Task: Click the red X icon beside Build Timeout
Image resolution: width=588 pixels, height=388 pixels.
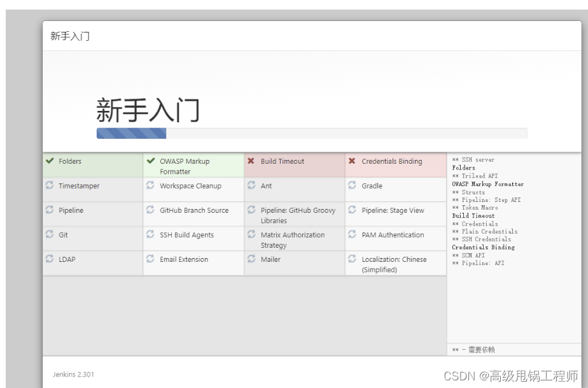Action: coord(251,161)
